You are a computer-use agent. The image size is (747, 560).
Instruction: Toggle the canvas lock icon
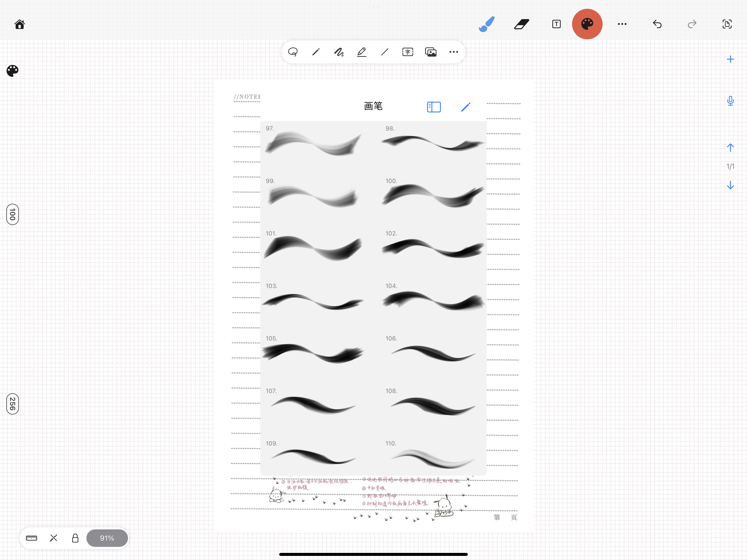coord(75,538)
